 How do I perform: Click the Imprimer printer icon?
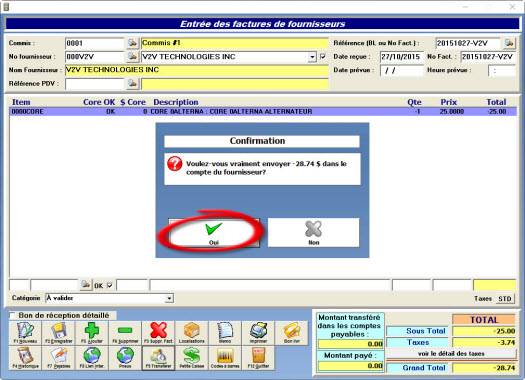258,333
